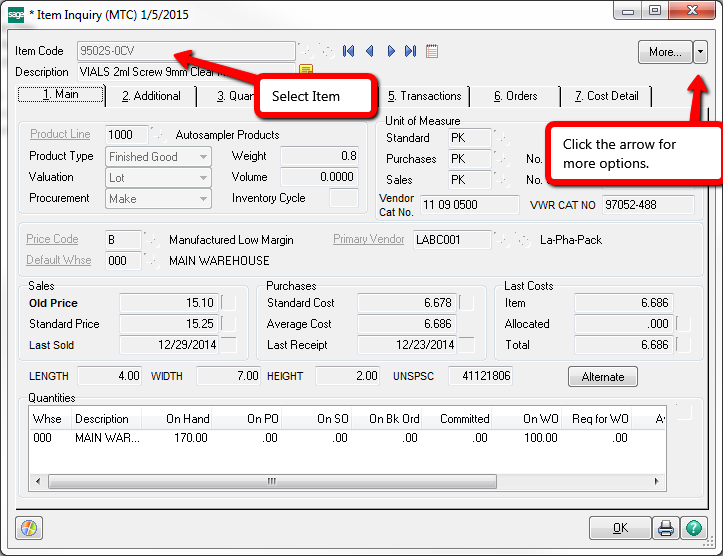Jump to the last item record
The height and width of the screenshot is (556, 723).
(x=411, y=51)
